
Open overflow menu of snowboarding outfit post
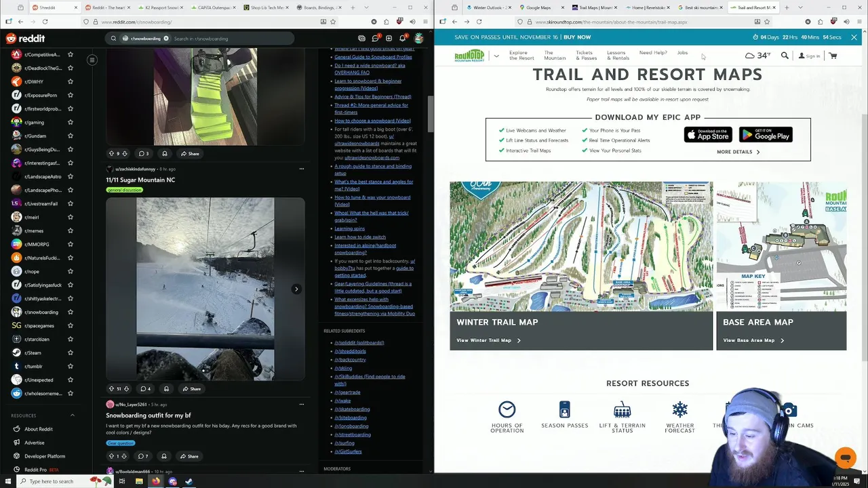pyautogui.click(x=302, y=405)
